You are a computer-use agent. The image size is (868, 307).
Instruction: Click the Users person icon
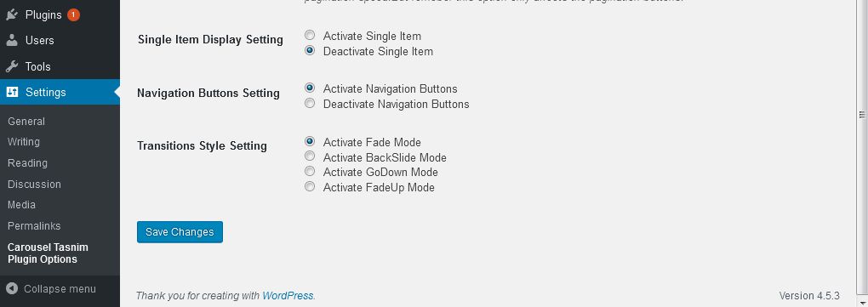pos(12,40)
